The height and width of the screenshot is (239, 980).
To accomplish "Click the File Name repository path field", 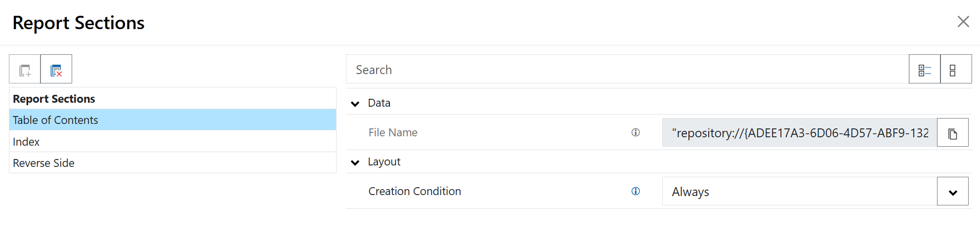I will 799,133.
